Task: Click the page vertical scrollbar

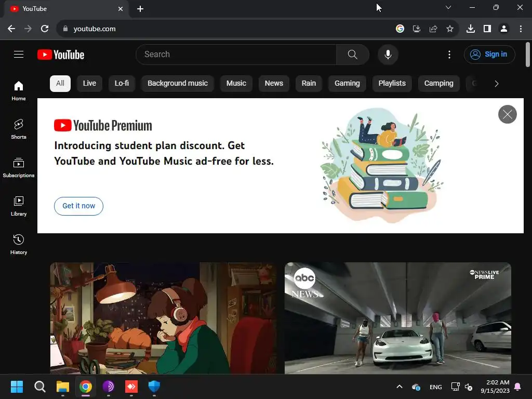Action: (528, 55)
